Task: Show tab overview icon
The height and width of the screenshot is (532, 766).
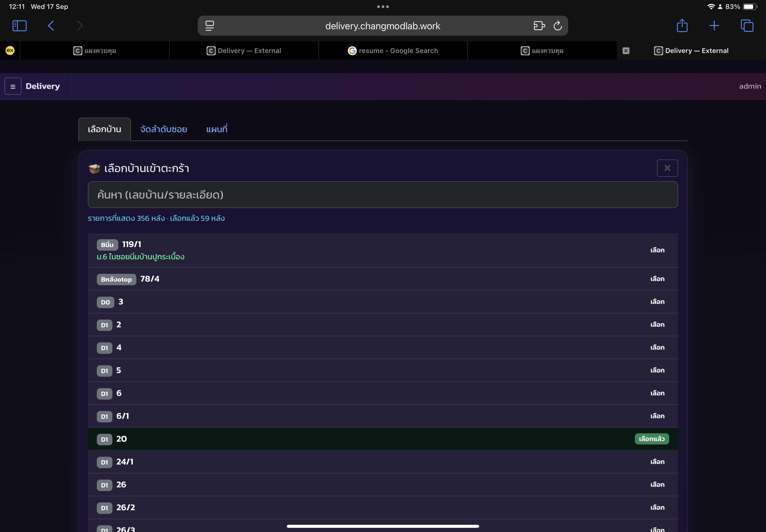Action: click(x=747, y=26)
